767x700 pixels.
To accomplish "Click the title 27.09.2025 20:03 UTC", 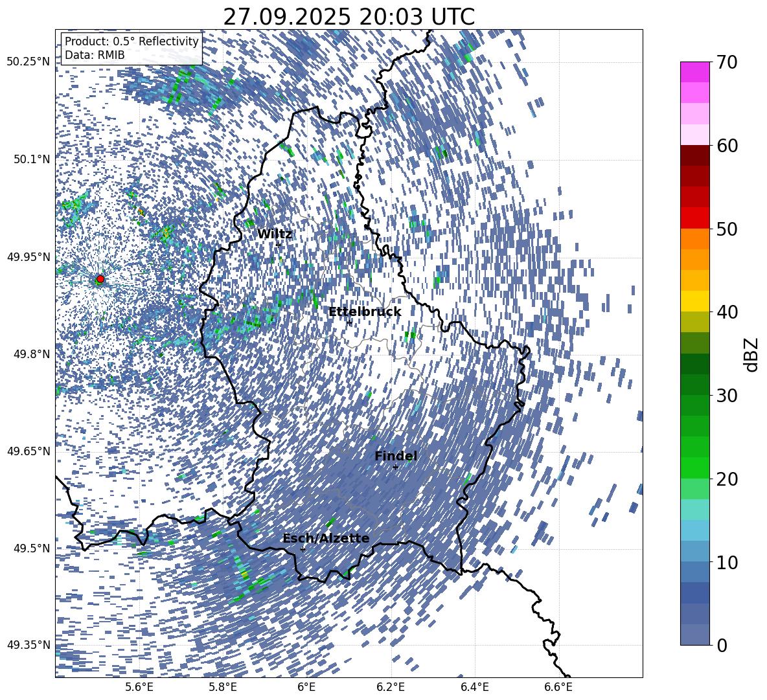I will (349, 17).
